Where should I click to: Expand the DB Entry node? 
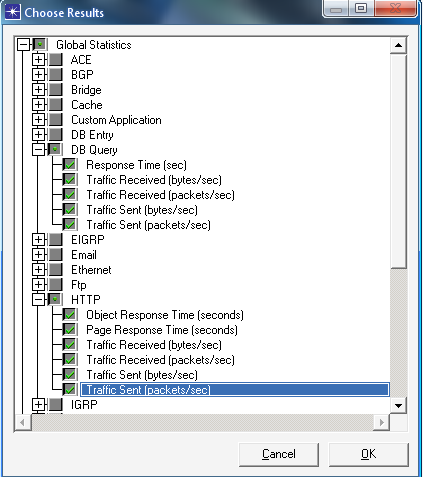point(38,135)
